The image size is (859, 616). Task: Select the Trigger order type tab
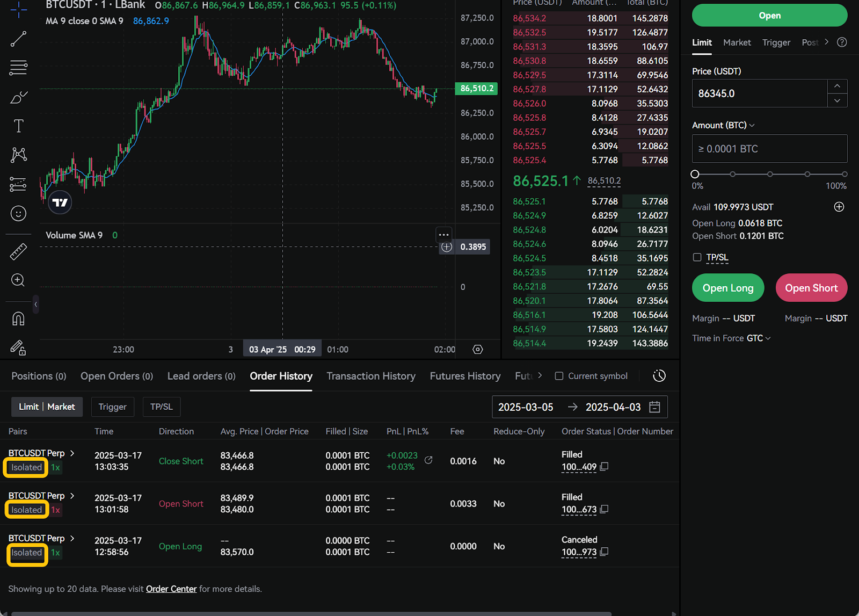(x=776, y=42)
